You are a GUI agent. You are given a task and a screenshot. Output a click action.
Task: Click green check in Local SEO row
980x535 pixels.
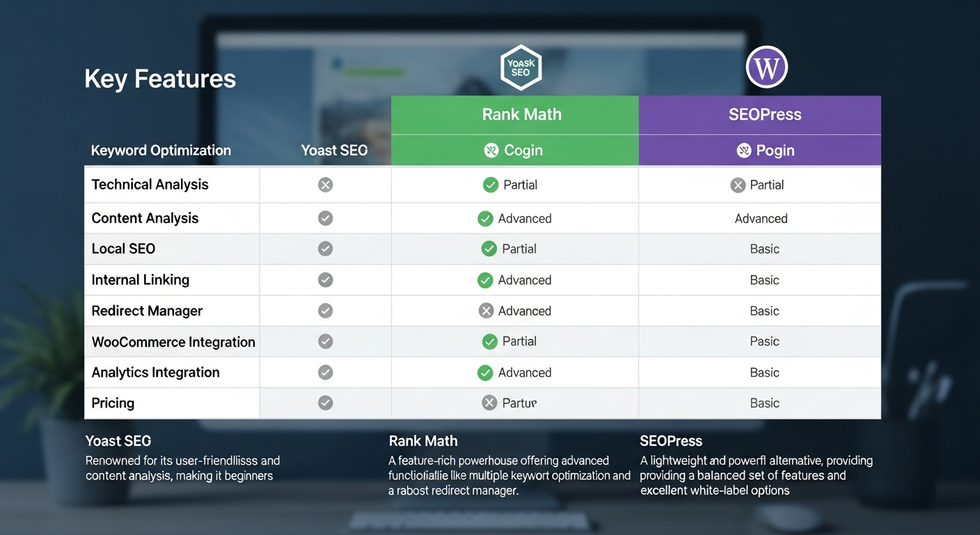point(489,249)
